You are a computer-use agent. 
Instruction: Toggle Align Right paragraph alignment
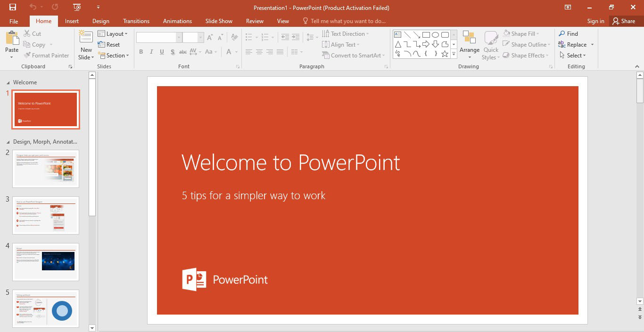tap(270, 52)
